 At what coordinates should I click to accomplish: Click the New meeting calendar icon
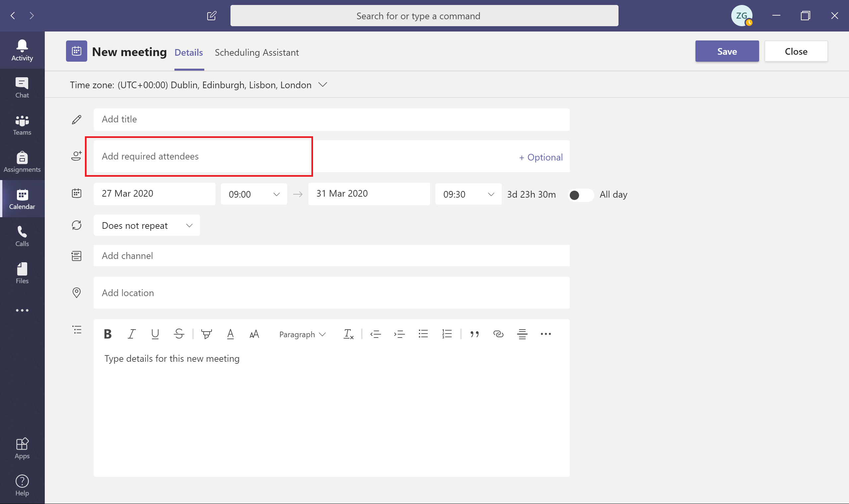[x=76, y=51]
